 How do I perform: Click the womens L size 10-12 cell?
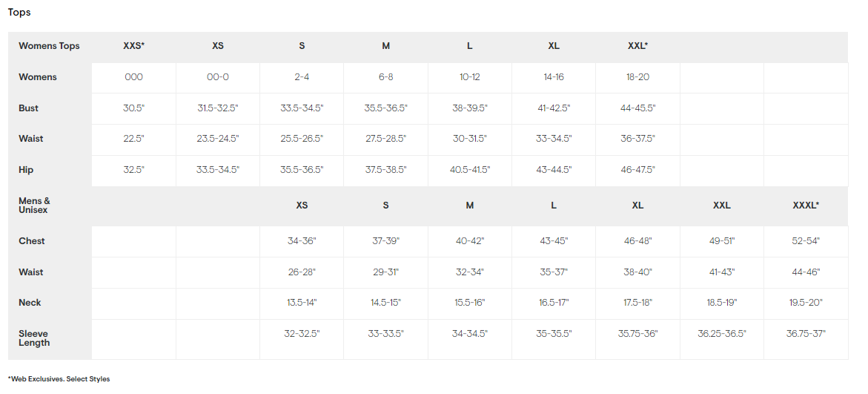click(469, 77)
